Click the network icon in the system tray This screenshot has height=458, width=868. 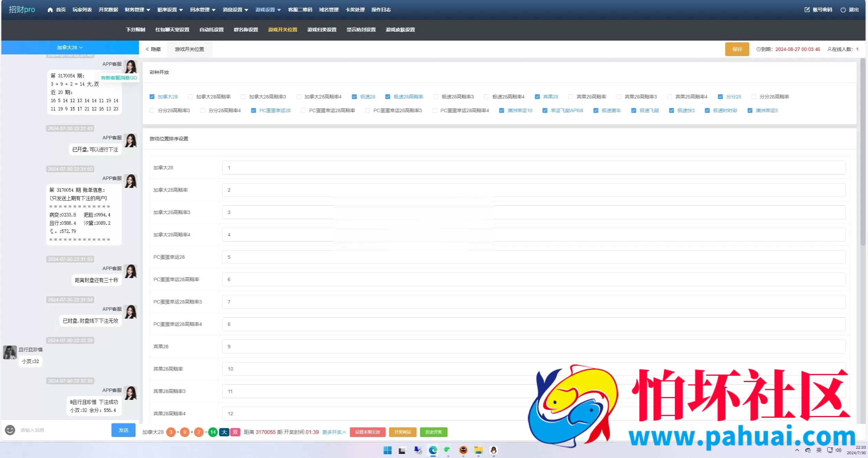(830, 450)
